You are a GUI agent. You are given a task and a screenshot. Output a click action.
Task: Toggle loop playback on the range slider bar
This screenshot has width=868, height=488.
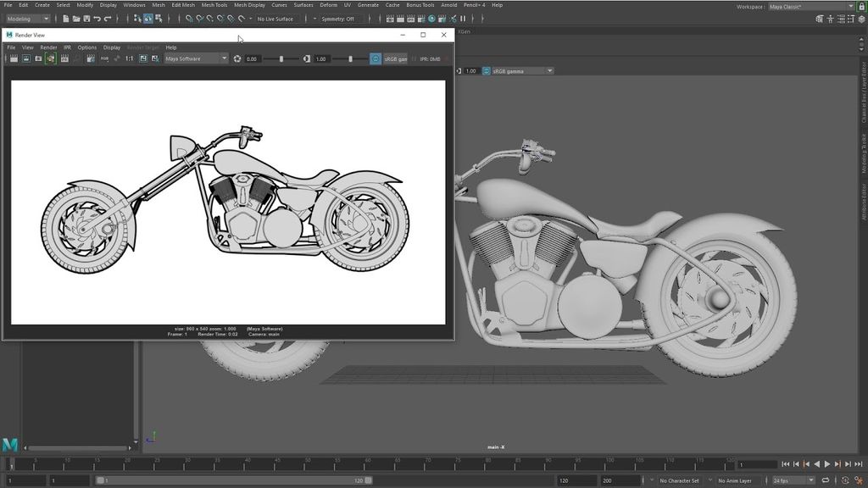[x=825, y=480]
